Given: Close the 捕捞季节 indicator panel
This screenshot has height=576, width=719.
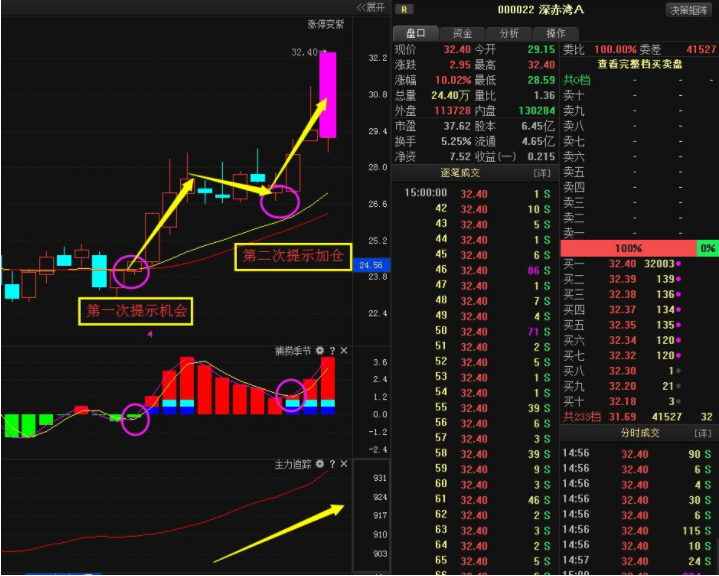Looking at the screenshot, I should (344, 351).
